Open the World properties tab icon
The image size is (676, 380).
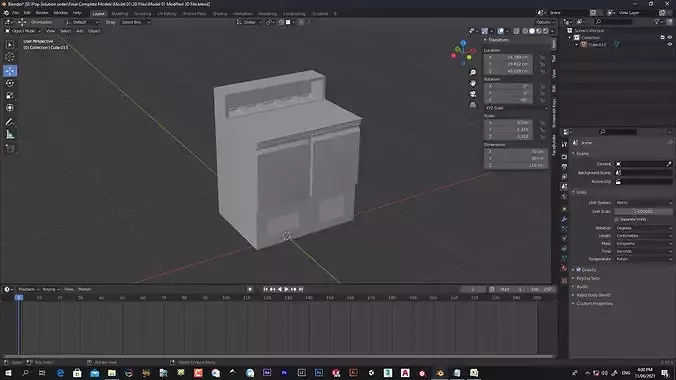564,196
